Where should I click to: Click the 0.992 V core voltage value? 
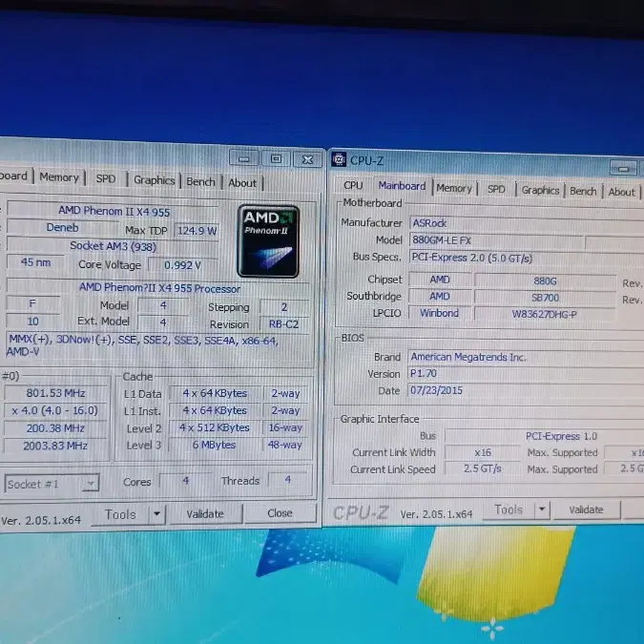point(183,265)
